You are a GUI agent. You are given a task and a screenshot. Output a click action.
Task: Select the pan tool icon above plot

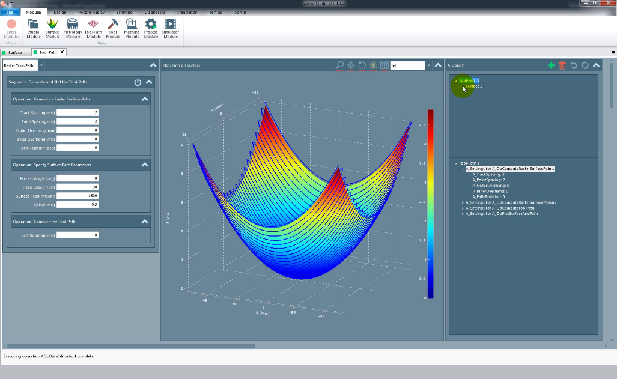[351, 65]
